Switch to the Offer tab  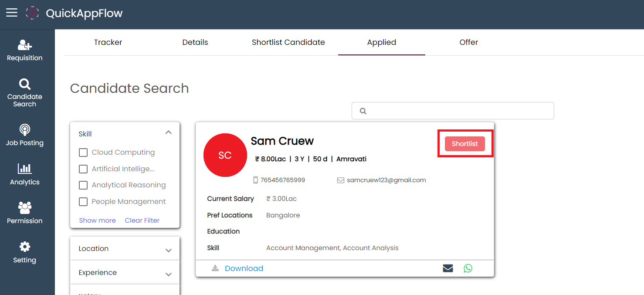(x=468, y=42)
